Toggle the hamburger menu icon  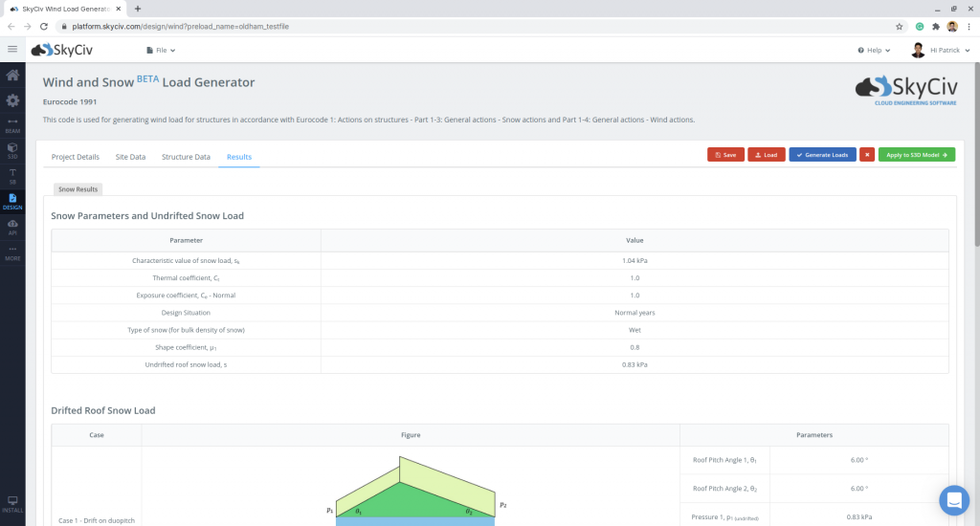[12, 49]
